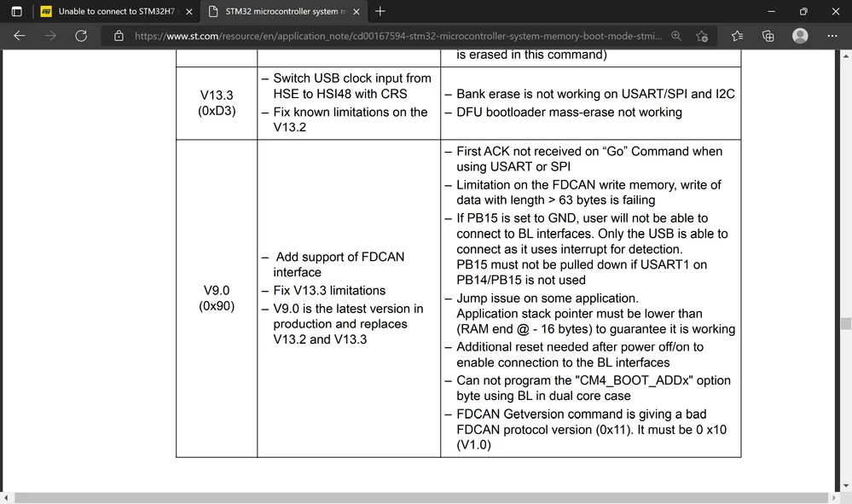Click 'Switch USB clock input from HSE' text
This screenshot has height=504, width=852.
(352, 86)
